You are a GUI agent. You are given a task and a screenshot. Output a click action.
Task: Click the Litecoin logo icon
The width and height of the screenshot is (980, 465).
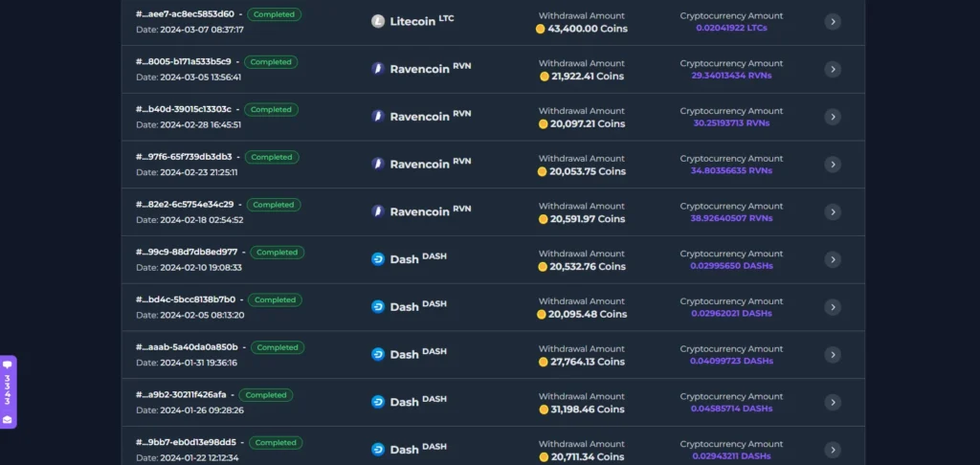tap(378, 21)
